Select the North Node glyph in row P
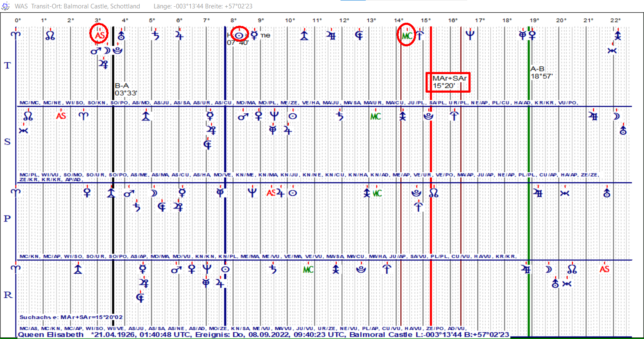Viewport: 644px width, 339px height. tap(434, 193)
